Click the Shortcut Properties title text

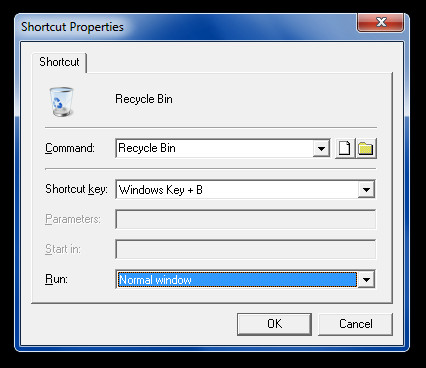pos(72,27)
